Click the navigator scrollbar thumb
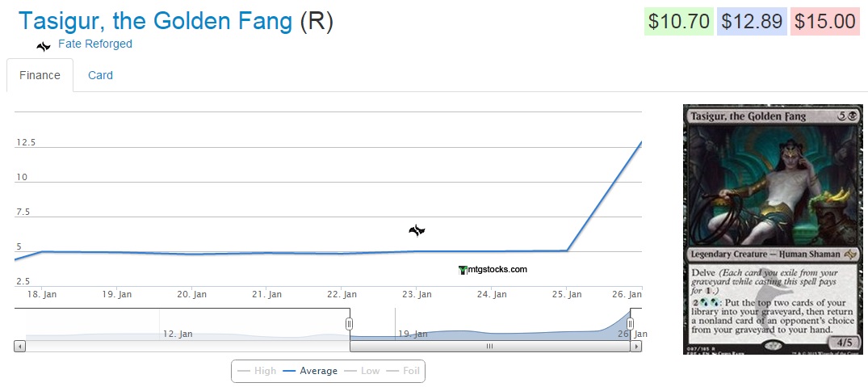Image resolution: width=868 pixels, height=387 pixels. point(489,346)
